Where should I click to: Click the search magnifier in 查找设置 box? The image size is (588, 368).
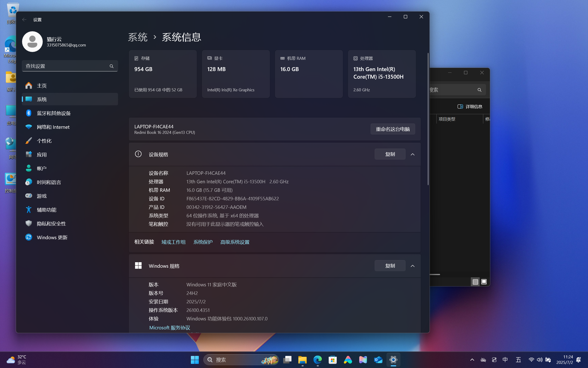(x=112, y=66)
